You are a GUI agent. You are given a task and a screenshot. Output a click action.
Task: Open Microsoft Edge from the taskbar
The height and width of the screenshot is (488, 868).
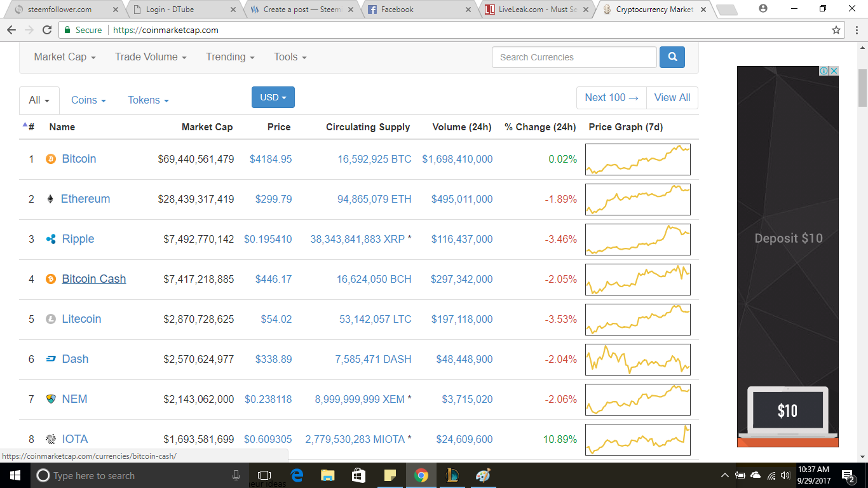(x=297, y=475)
